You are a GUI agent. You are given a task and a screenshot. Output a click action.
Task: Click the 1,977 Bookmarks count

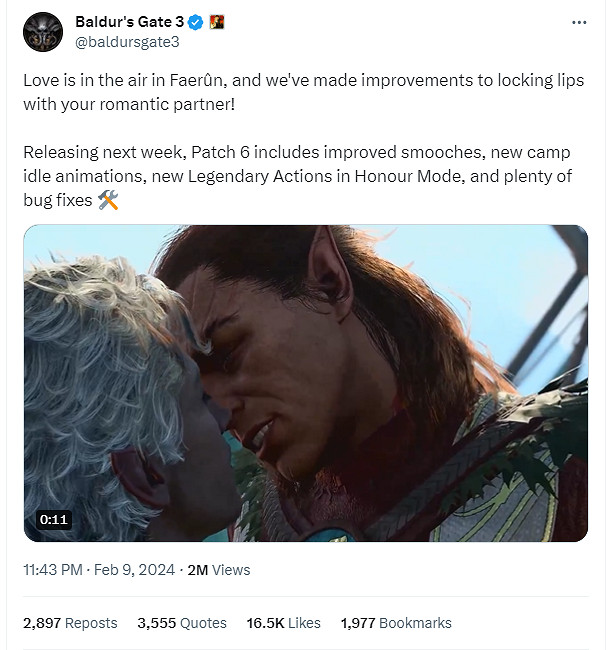396,623
